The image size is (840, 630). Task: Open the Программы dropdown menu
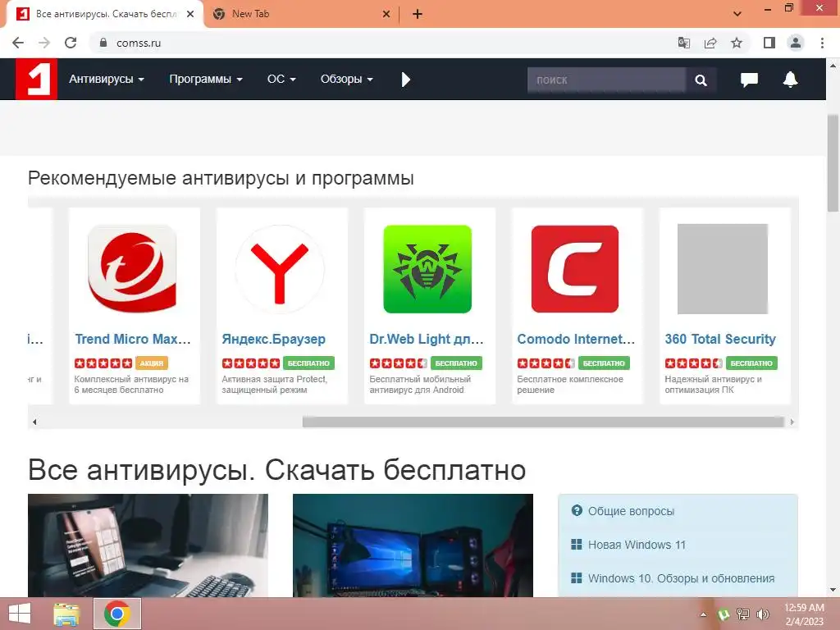pyautogui.click(x=206, y=80)
